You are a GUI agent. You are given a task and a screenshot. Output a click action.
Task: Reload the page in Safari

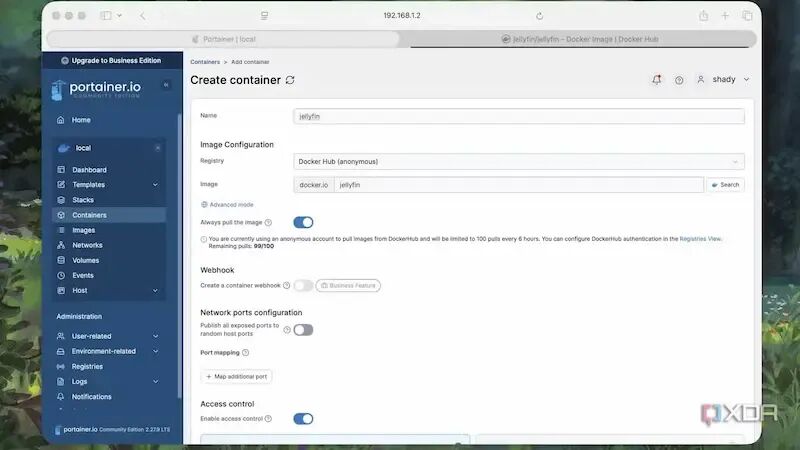click(539, 16)
